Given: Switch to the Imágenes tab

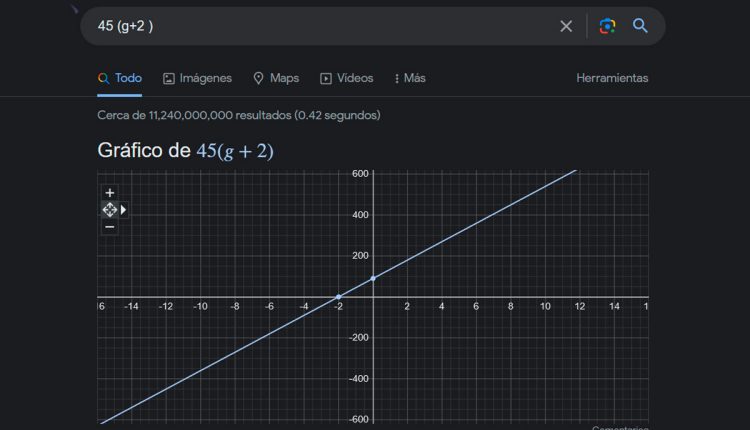Looking at the screenshot, I should click(x=197, y=78).
